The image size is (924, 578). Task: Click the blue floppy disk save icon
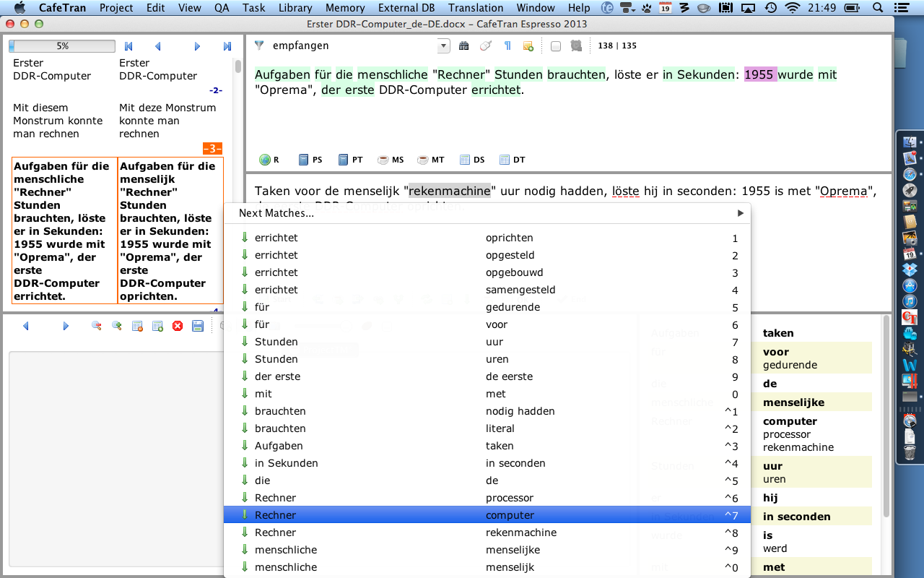point(197,327)
